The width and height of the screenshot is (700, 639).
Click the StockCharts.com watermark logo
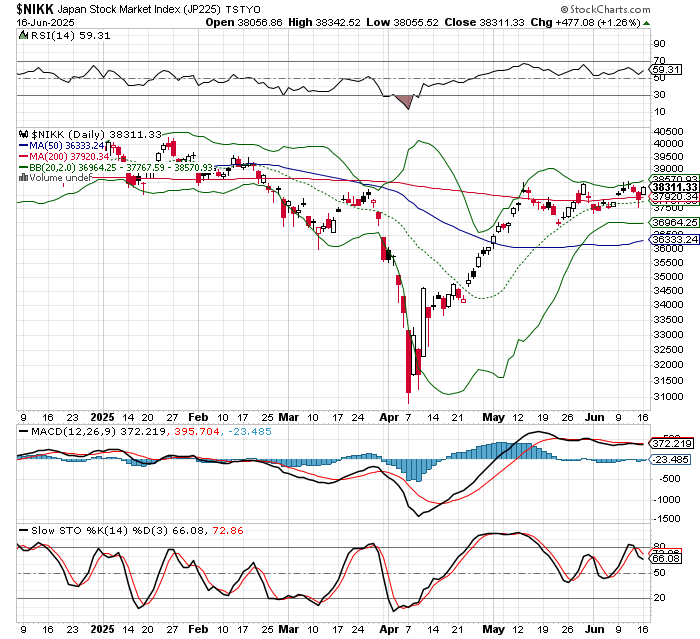(605, 9)
